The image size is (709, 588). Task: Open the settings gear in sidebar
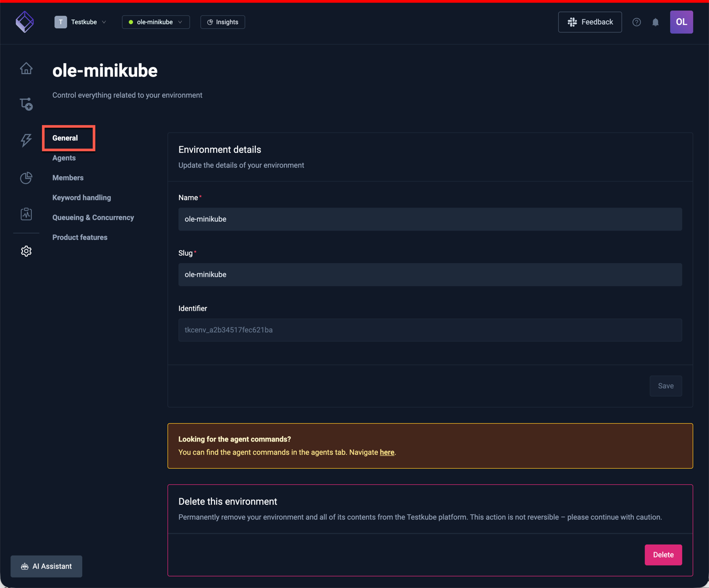[x=26, y=251]
